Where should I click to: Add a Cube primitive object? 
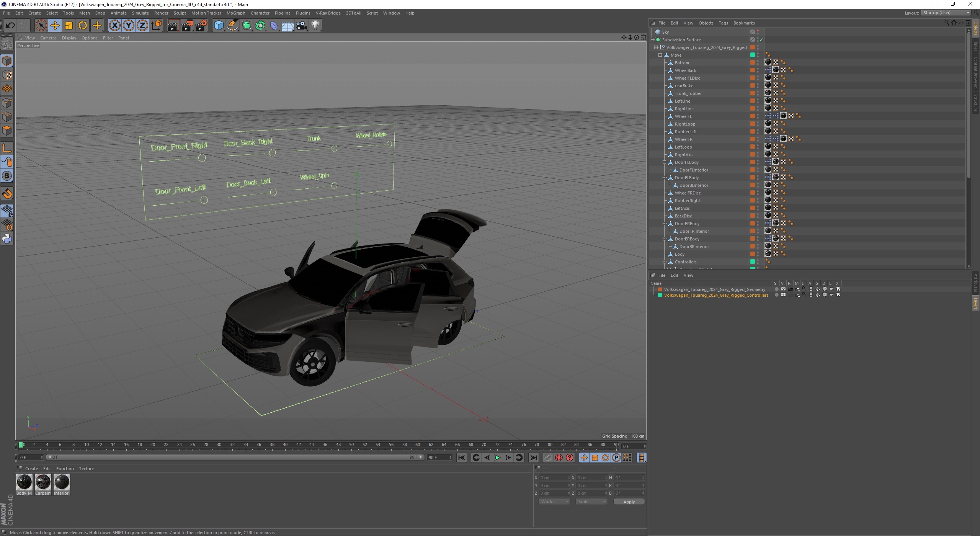pyautogui.click(x=219, y=26)
